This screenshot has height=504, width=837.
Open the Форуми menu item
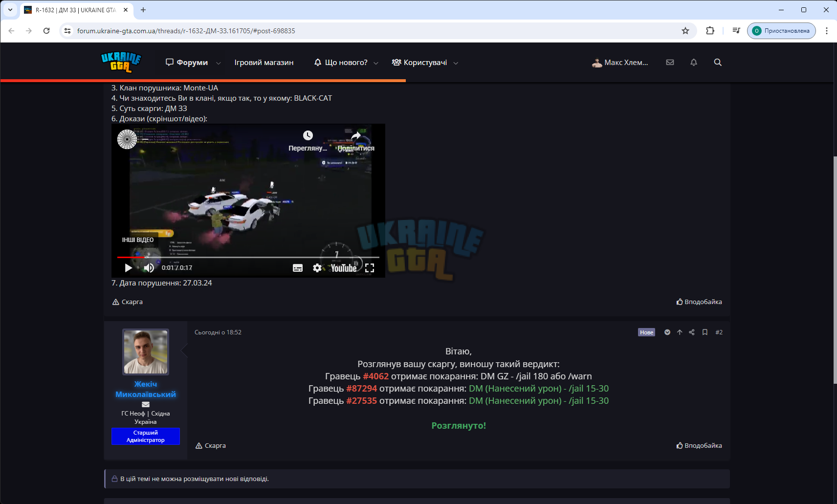point(187,63)
